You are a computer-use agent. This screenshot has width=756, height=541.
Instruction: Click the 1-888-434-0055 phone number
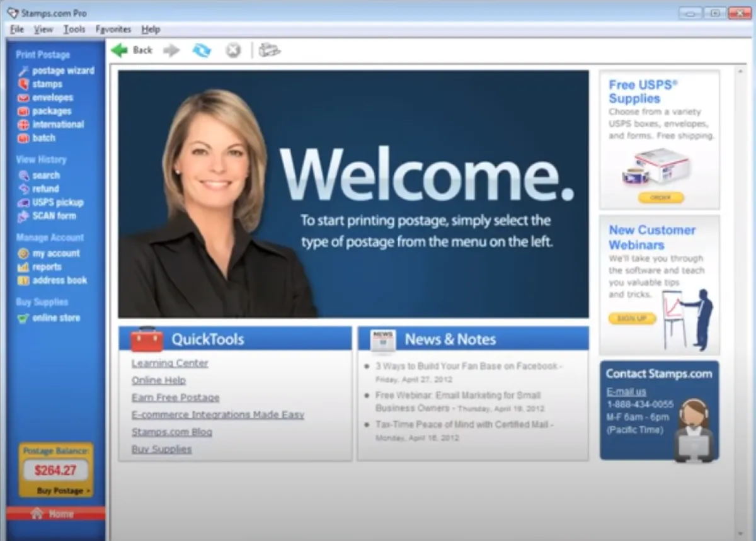[x=640, y=404]
